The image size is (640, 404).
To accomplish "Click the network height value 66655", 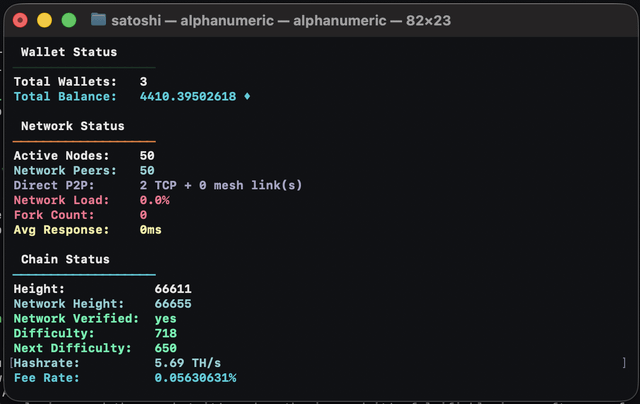I will click(x=173, y=304).
